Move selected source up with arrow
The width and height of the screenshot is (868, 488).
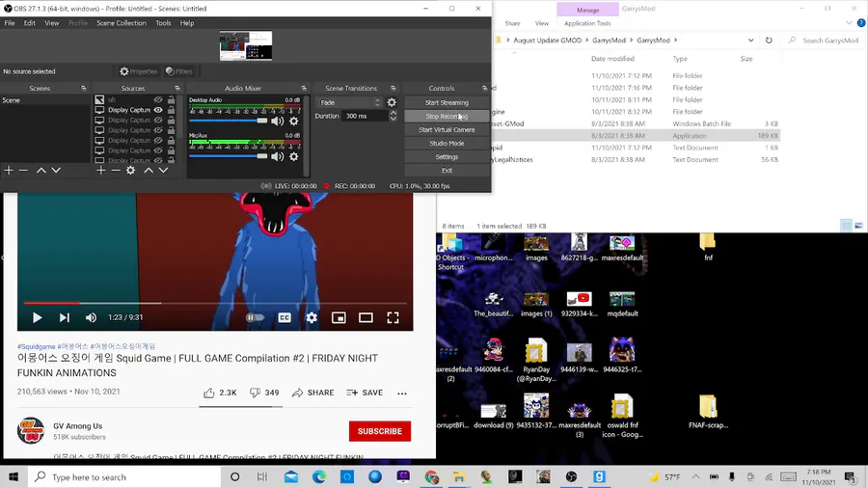pyautogui.click(x=149, y=171)
